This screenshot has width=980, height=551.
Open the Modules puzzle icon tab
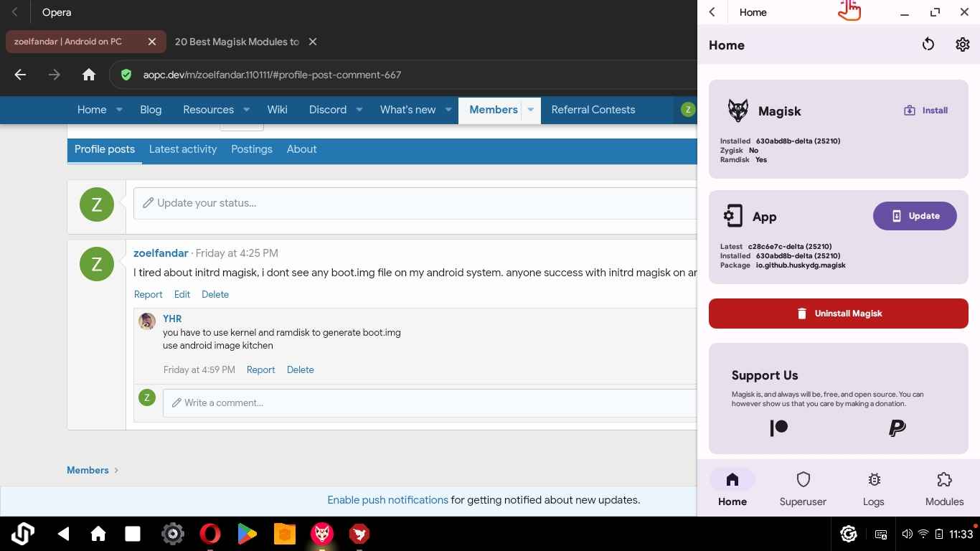click(x=943, y=489)
